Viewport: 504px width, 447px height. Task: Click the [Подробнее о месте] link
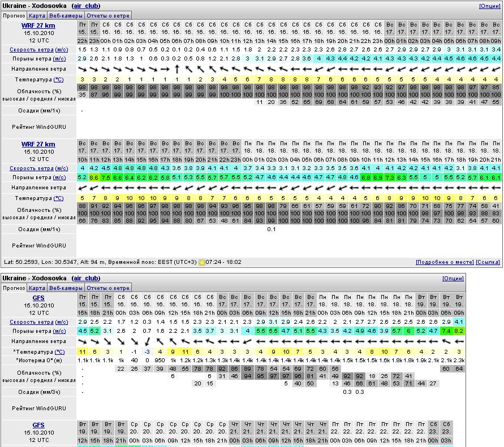[444, 263]
